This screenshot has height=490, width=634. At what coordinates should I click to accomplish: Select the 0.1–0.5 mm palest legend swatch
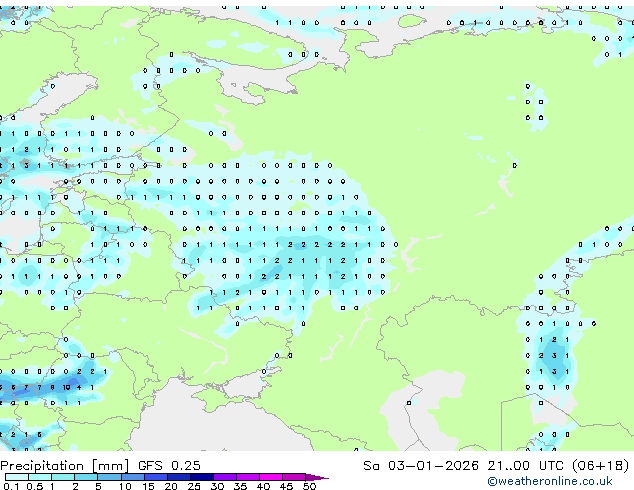[17, 477]
